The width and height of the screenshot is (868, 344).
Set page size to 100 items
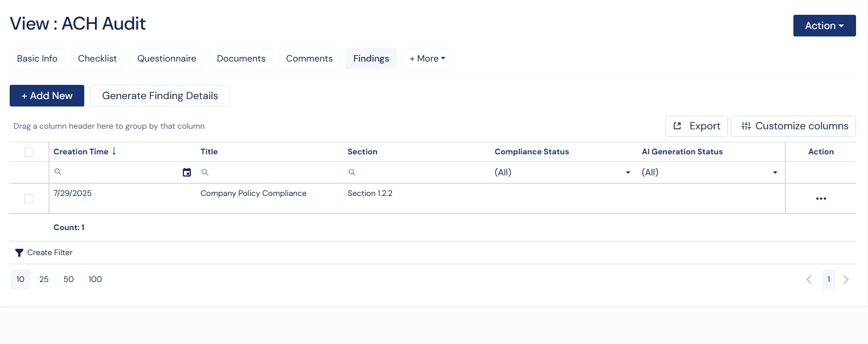[95, 279]
